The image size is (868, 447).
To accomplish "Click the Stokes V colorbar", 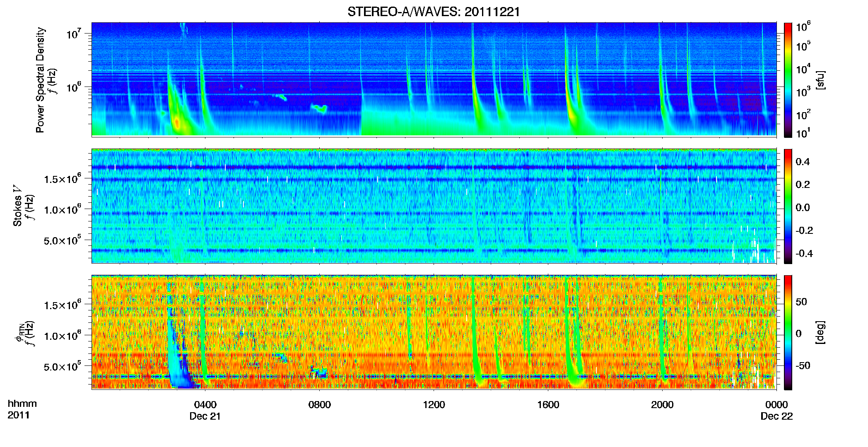I will tap(788, 206).
